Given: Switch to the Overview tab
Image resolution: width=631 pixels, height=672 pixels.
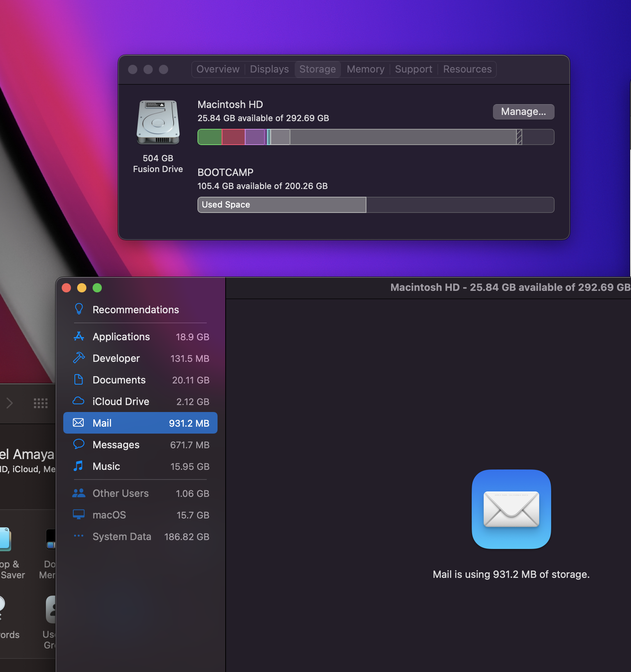Looking at the screenshot, I should [218, 69].
